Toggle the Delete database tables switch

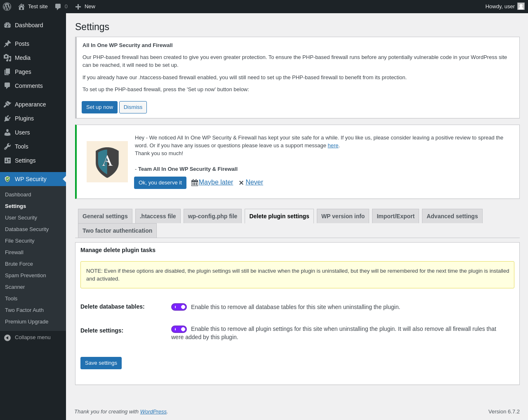click(x=179, y=307)
